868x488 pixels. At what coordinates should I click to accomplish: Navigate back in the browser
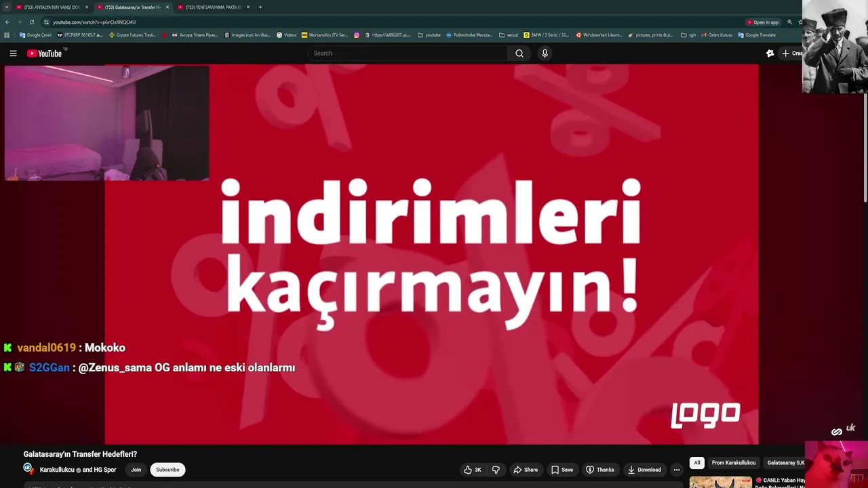(7, 22)
